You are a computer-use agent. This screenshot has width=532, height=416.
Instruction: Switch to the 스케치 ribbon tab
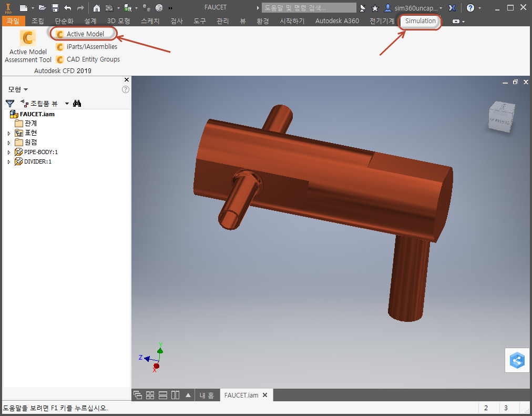click(150, 21)
